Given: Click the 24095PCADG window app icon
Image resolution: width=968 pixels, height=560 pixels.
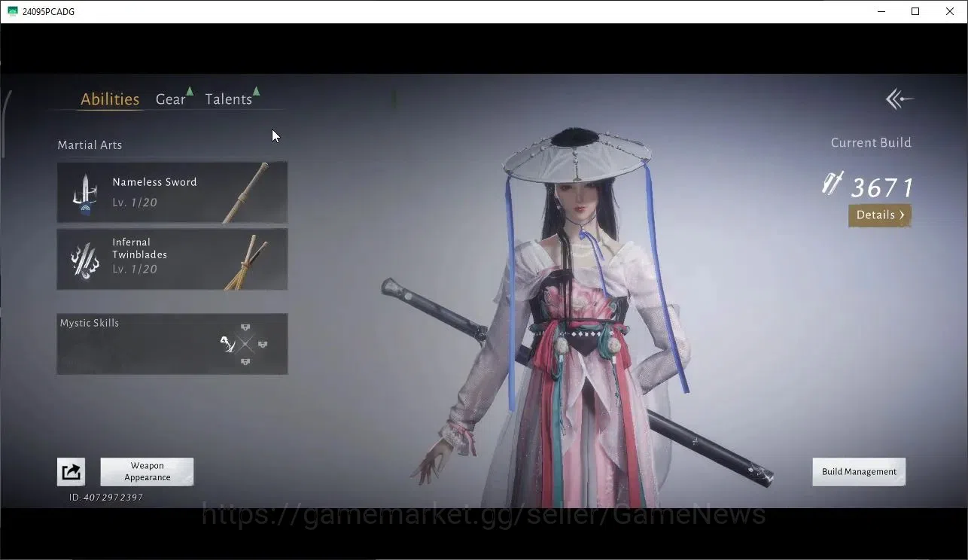Looking at the screenshot, I should pyautogui.click(x=12, y=11).
